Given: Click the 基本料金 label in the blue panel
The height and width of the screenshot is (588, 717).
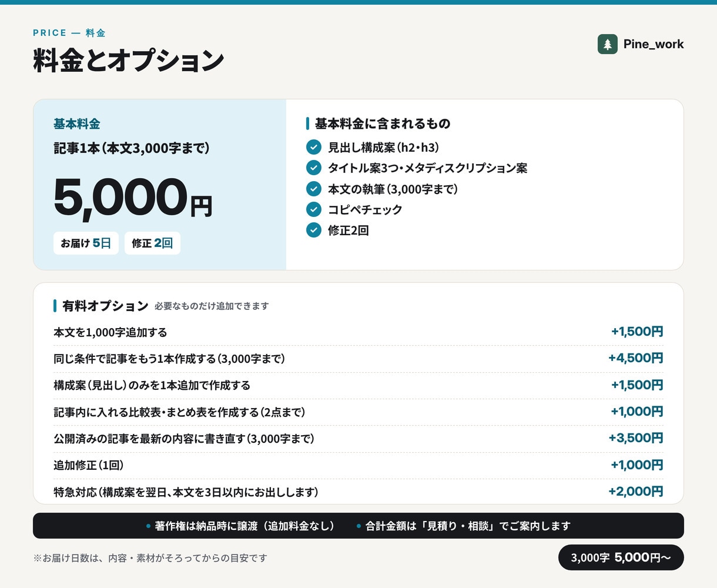Looking at the screenshot, I should [77, 124].
